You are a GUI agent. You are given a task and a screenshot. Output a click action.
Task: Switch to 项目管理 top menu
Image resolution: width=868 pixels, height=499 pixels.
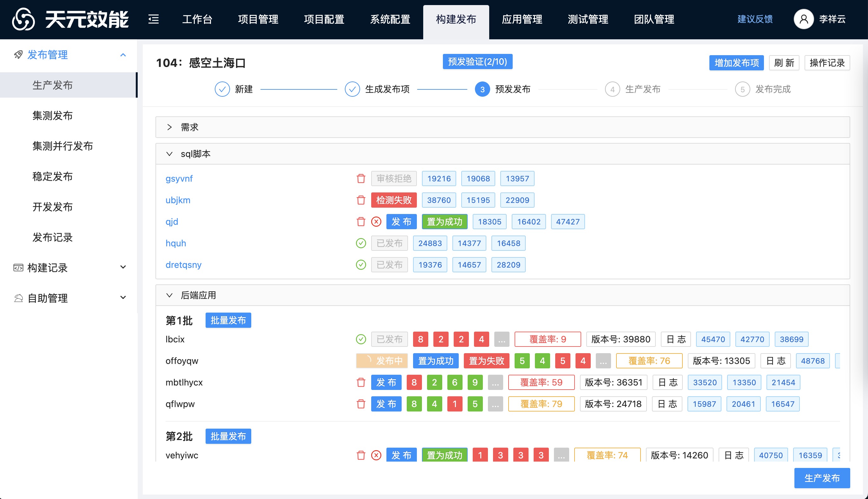point(258,19)
